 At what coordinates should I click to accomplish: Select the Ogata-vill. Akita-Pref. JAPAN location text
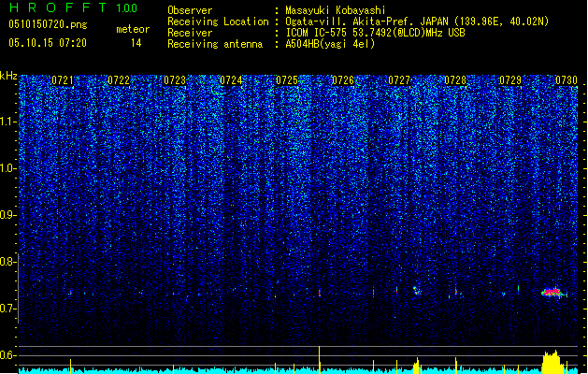click(417, 22)
